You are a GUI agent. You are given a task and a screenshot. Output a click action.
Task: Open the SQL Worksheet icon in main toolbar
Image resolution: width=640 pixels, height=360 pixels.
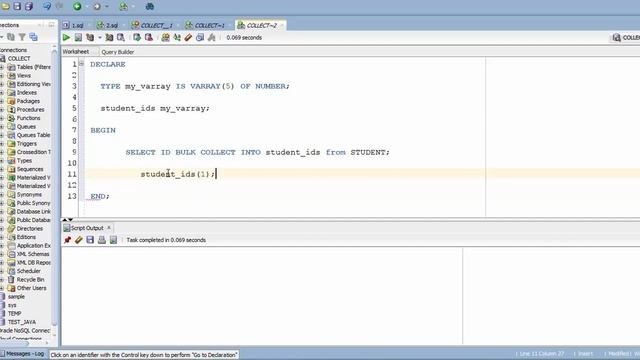click(123, 6)
